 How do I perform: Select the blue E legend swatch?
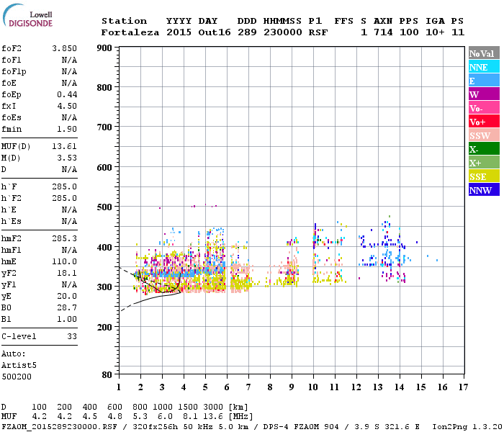484,81
